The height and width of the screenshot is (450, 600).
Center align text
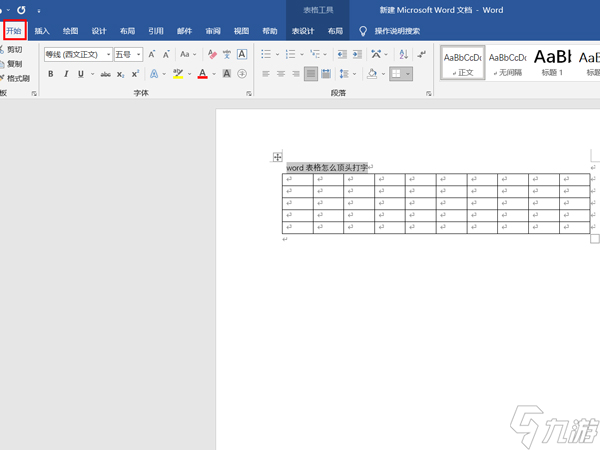point(281,74)
